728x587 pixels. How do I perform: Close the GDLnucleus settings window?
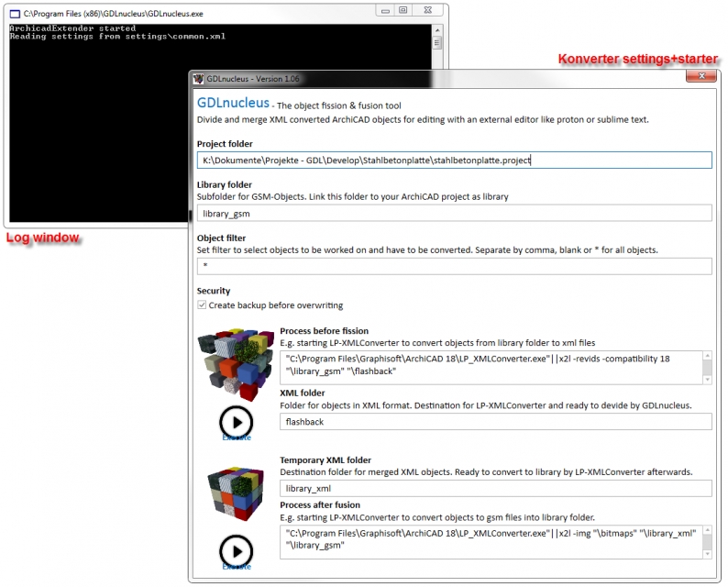pyautogui.click(x=701, y=79)
